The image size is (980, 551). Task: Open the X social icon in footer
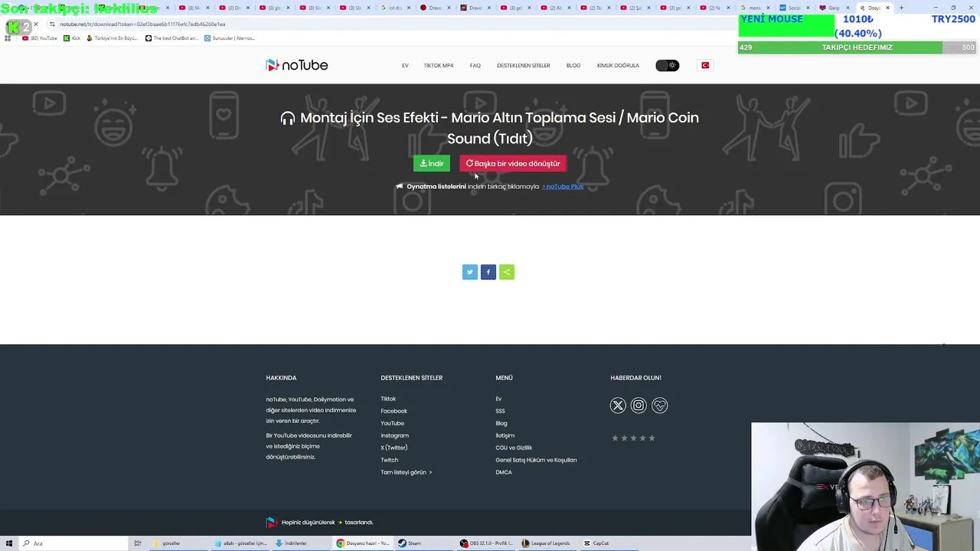pyautogui.click(x=618, y=406)
